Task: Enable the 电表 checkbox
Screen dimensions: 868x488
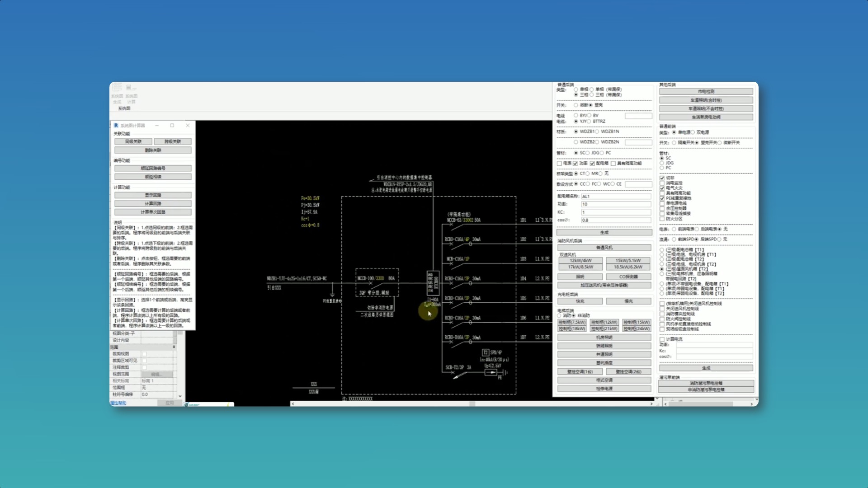Action: (560, 164)
